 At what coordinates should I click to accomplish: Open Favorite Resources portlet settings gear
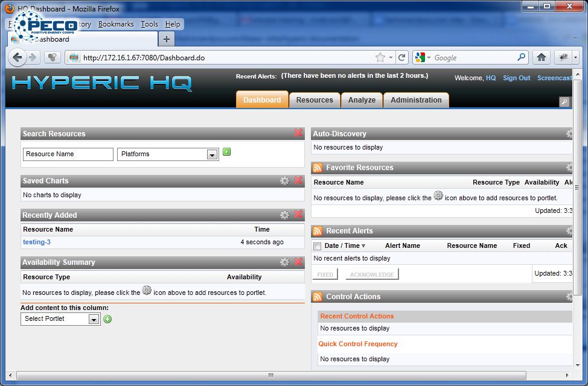[x=569, y=168]
